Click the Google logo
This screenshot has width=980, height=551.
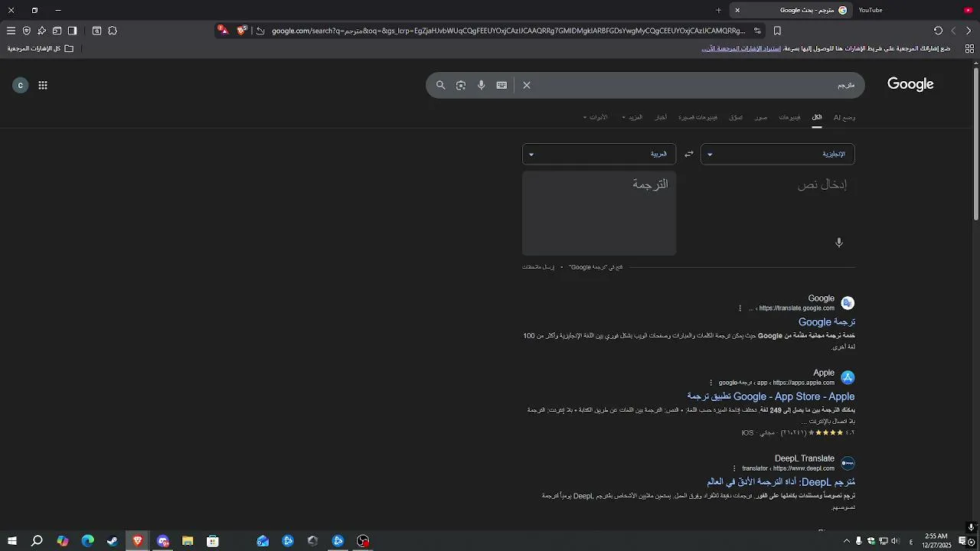pos(910,84)
